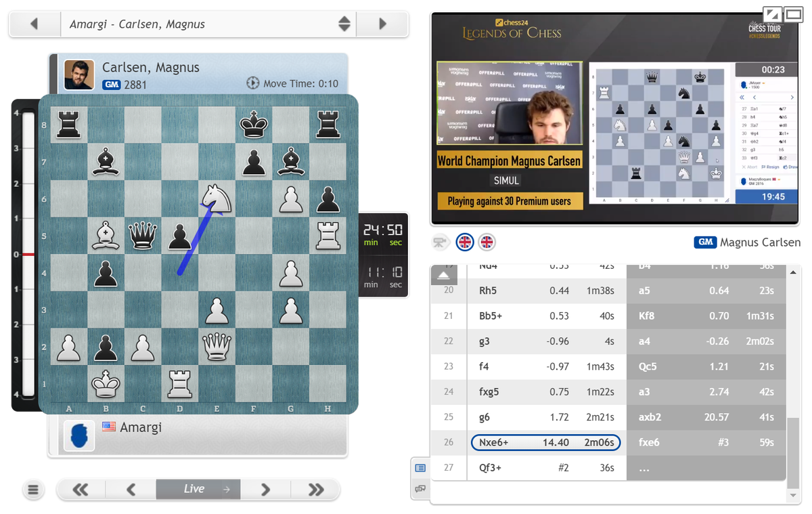Select Black's move Qc5
This screenshot has height=514, width=812.
pyautogui.click(x=706, y=366)
